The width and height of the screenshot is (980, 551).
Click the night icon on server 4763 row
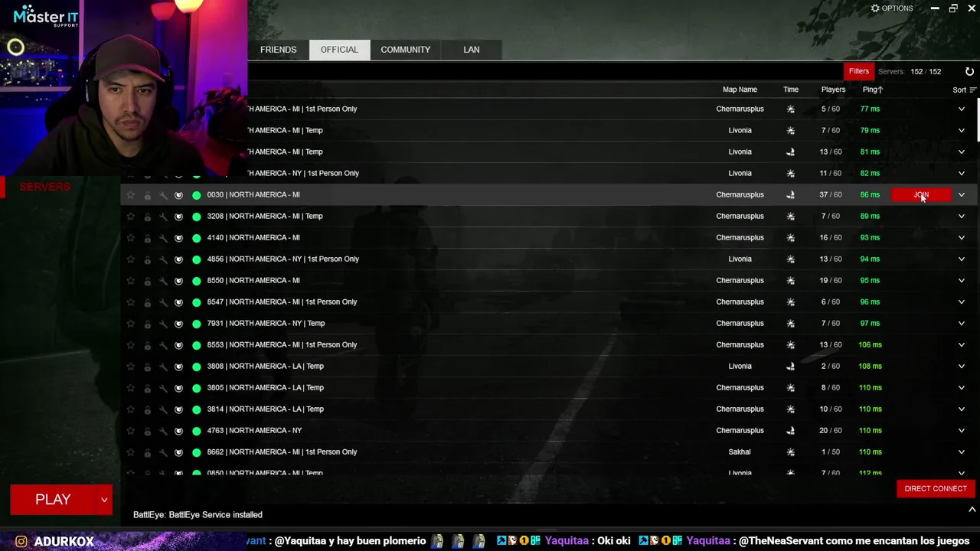(791, 430)
